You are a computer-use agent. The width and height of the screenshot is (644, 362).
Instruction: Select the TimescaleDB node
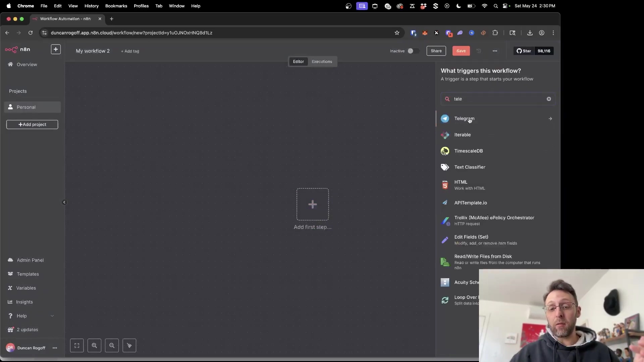[498, 151]
